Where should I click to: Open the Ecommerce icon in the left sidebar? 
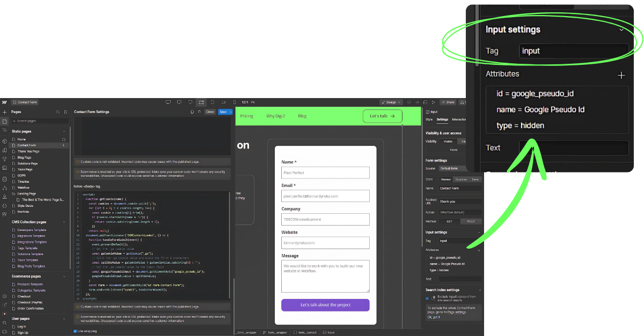[x=4, y=206]
